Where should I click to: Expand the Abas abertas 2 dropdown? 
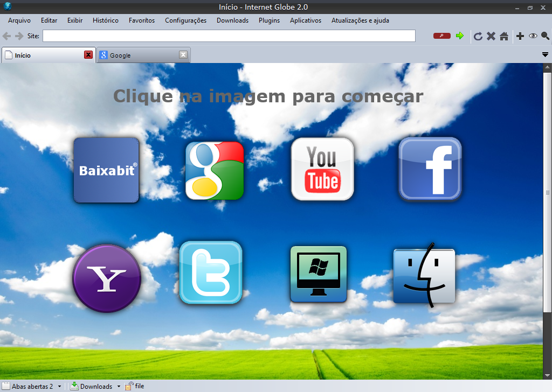point(59,386)
